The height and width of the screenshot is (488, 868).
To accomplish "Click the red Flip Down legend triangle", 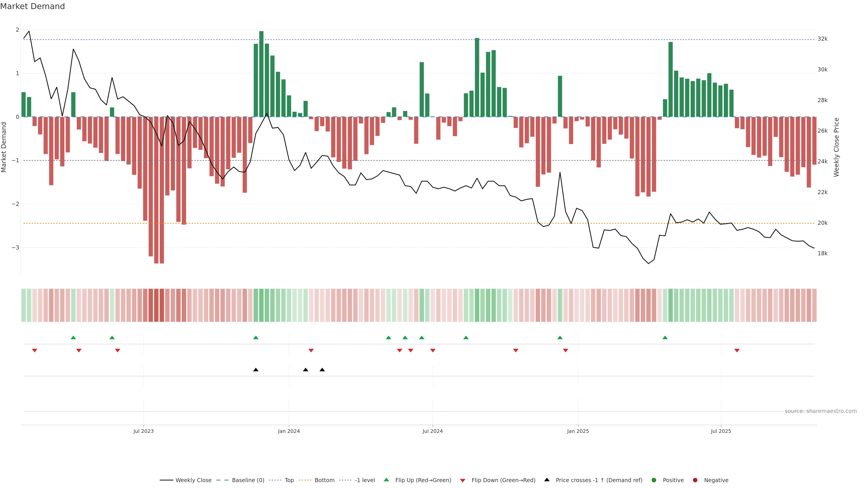I will click(463, 480).
